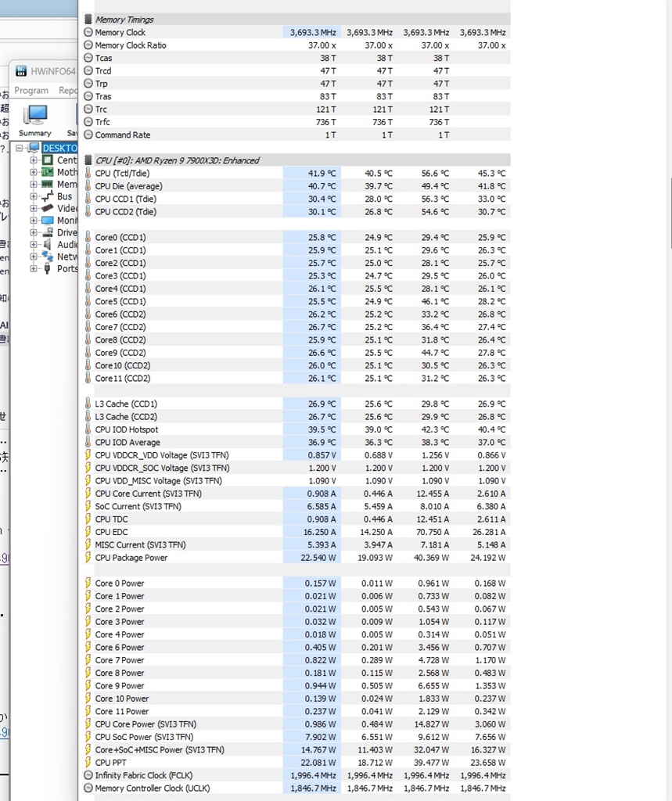This screenshot has height=801, width=672.
Task: Click the 70.750 A maximum value for CPU EDC
Action: coord(433,532)
